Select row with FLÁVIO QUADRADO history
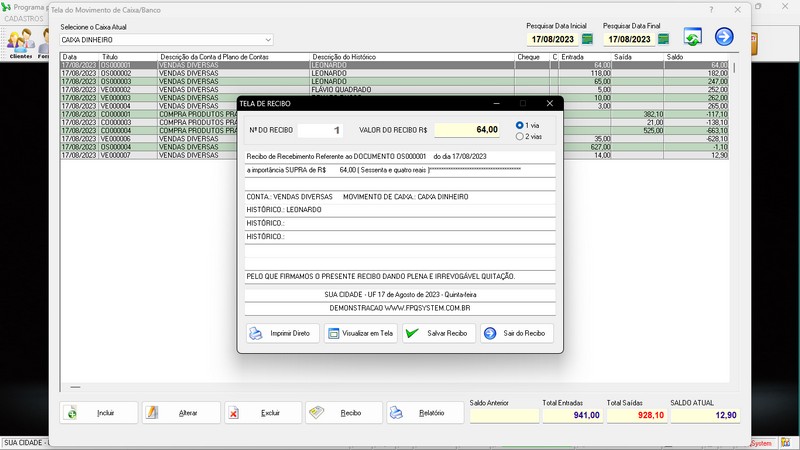The height and width of the screenshot is (450, 800). tap(394, 90)
